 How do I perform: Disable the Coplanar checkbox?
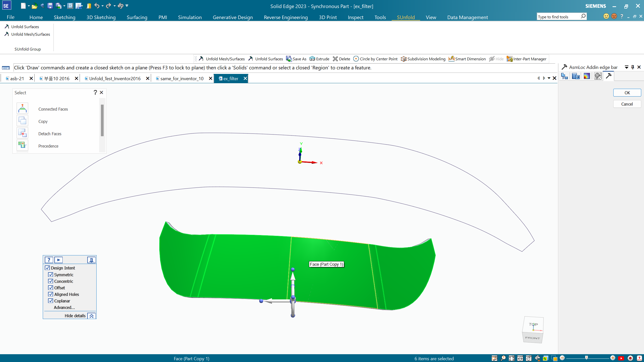(51, 301)
